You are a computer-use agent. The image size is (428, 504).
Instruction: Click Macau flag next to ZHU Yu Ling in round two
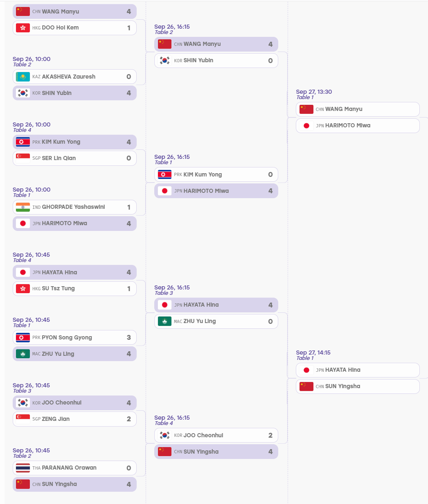[x=164, y=321]
